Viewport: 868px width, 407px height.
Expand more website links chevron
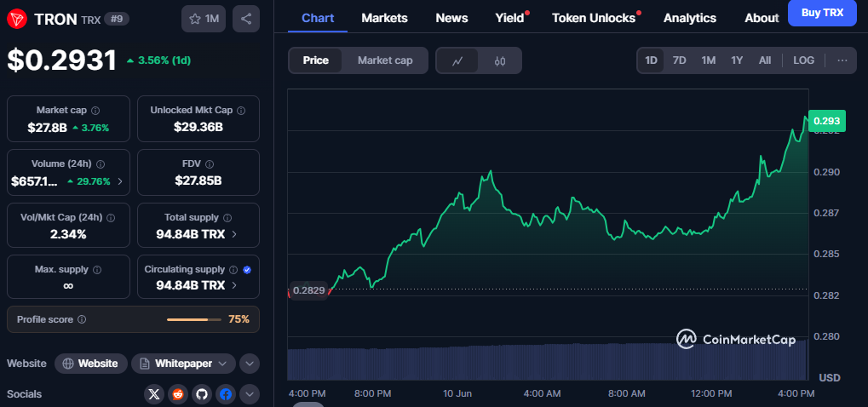tap(249, 364)
